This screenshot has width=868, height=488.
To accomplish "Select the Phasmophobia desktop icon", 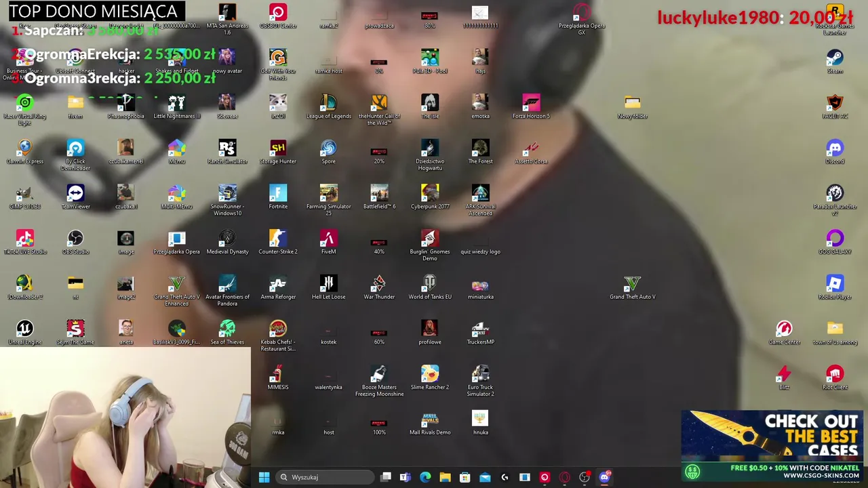I will (126, 107).
